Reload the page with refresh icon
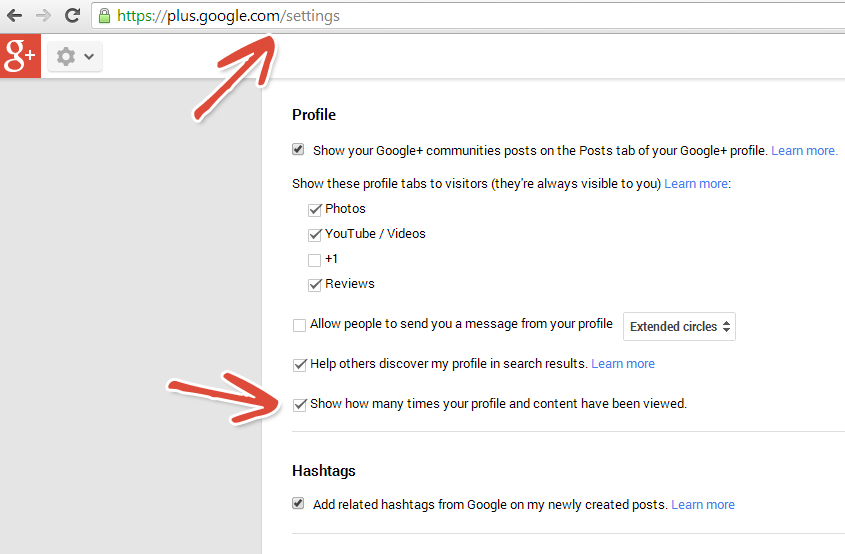The height and width of the screenshot is (554, 845). tap(72, 16)
